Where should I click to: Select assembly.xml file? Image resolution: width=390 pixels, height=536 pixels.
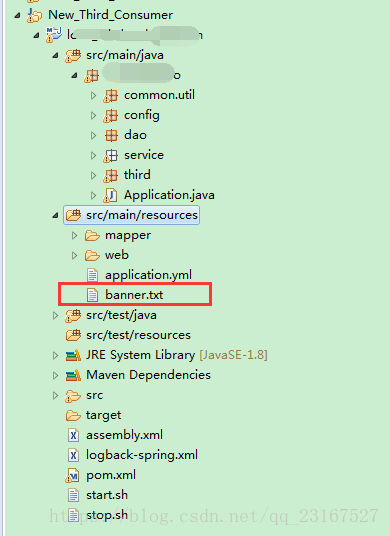click(x=124, y=435)
